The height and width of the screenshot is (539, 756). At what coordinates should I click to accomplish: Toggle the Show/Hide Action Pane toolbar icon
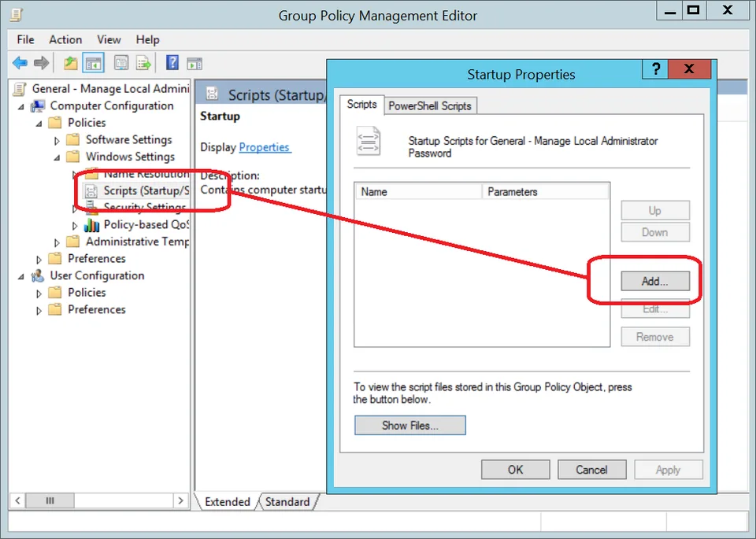pos(195,63)
